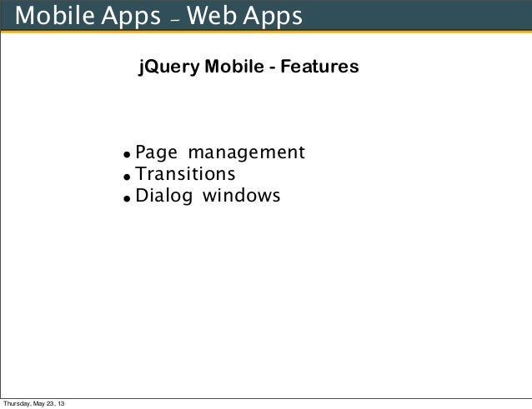This screenshot has width=532, height=409.
Task: Select the 'Page management' bullet text
Action: point(220,152)
